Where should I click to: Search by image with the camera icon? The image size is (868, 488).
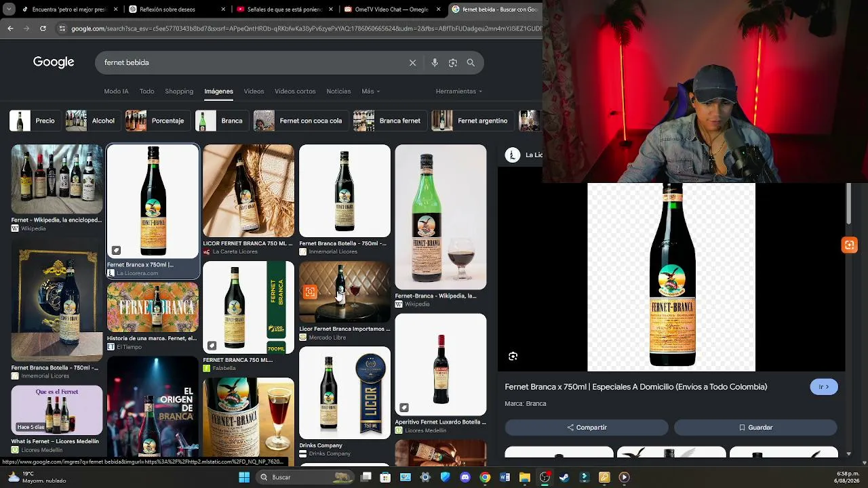pos(453,62)
